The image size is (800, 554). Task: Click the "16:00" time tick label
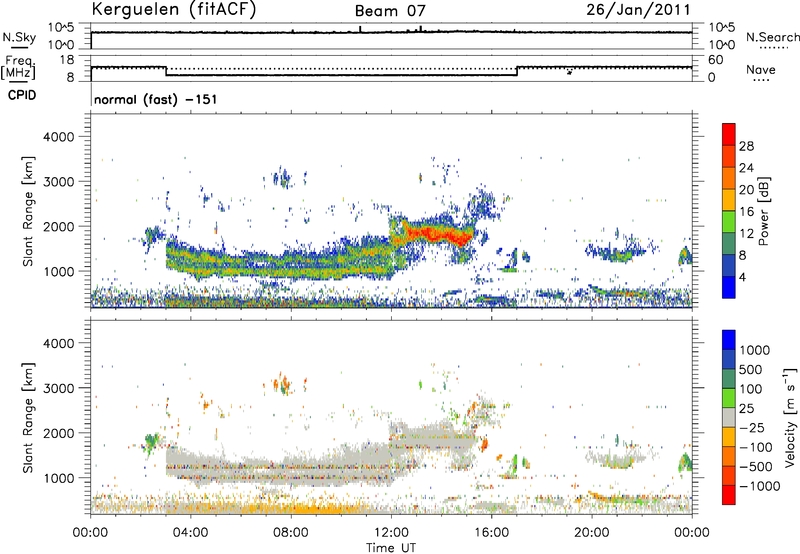[x=491, y=533]
